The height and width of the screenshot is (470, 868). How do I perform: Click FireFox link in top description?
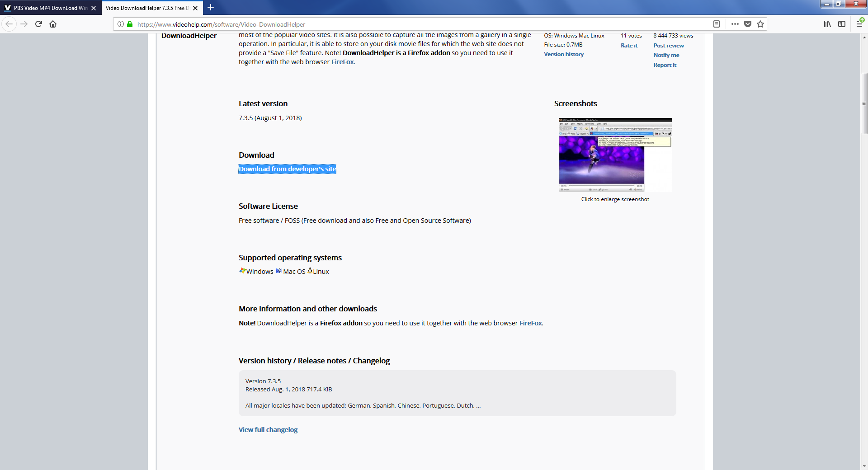(343, 62)
